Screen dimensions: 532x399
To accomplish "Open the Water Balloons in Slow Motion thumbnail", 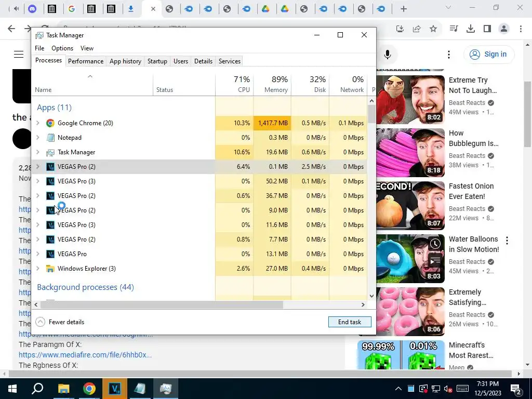I will point(410,259).
